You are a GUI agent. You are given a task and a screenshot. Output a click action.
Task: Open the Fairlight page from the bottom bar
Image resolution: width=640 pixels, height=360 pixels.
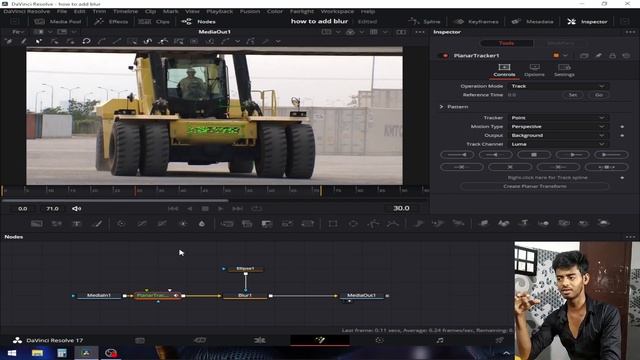tap(440, 340)
